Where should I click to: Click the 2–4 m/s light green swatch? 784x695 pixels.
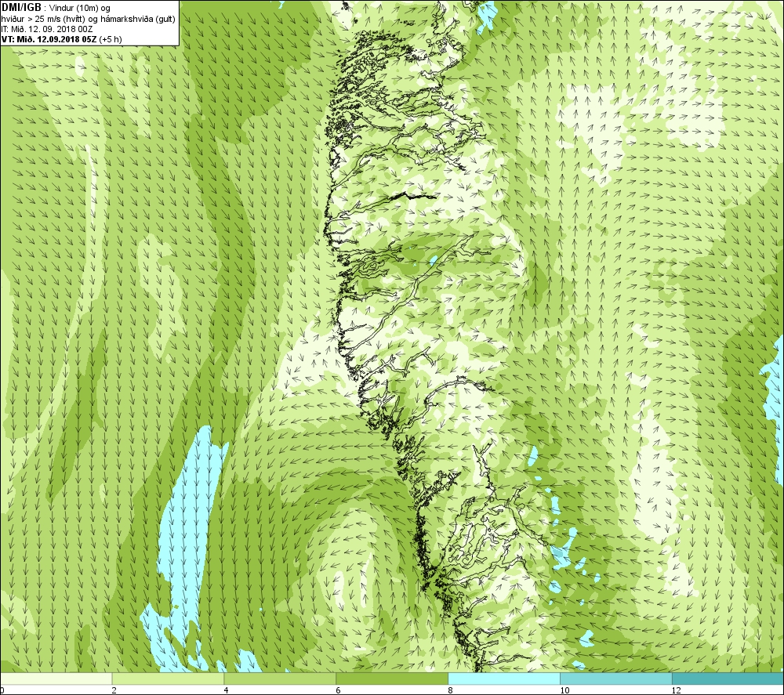[x=168, y=679]
